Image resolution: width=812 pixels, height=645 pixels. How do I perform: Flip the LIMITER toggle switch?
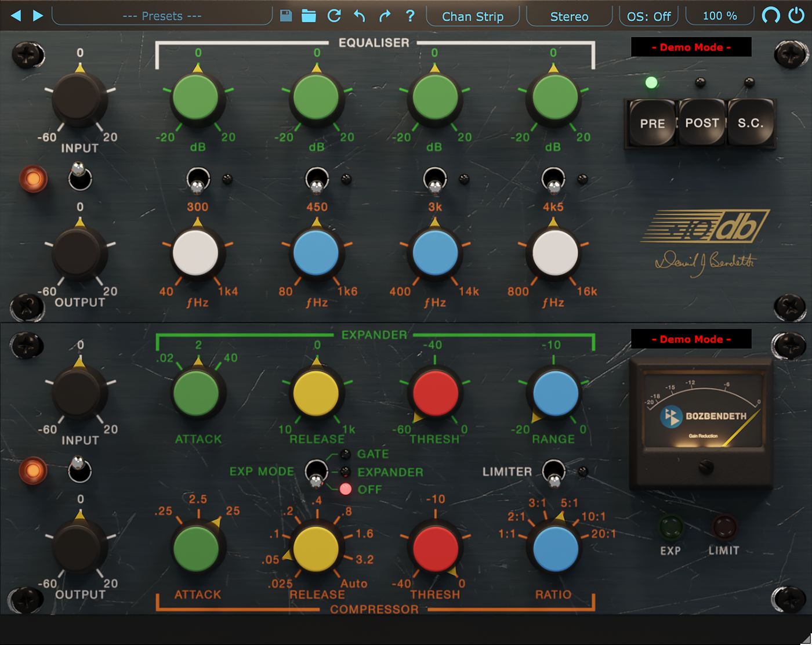point(553,473)
